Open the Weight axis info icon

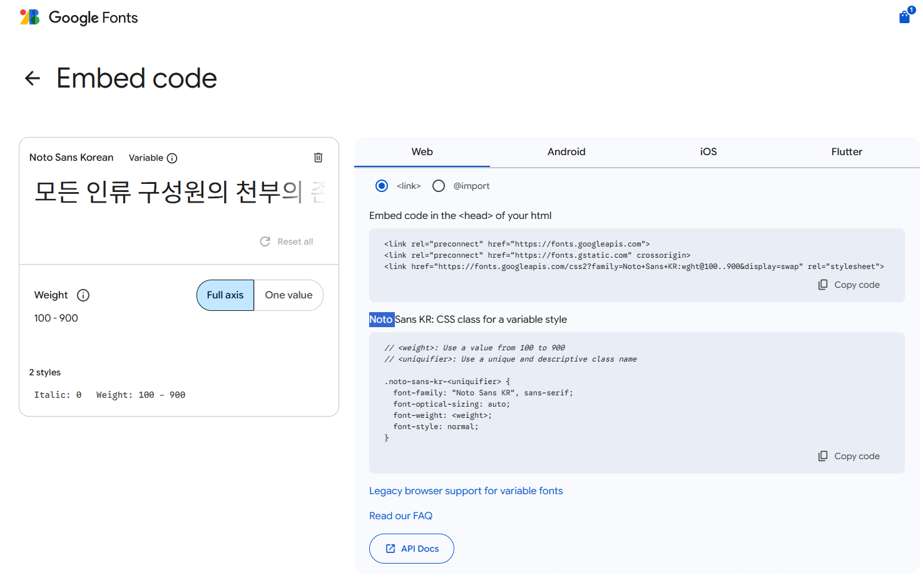(83, 295)
